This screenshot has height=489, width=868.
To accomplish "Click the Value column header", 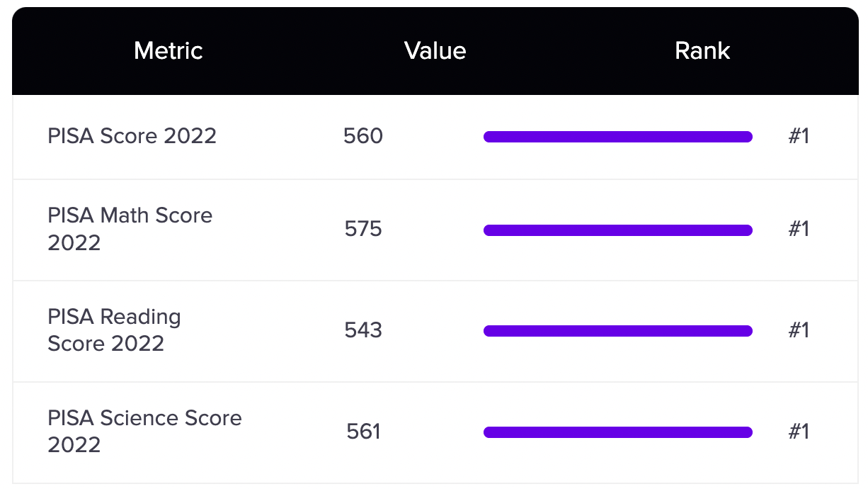I will (435, 51).
